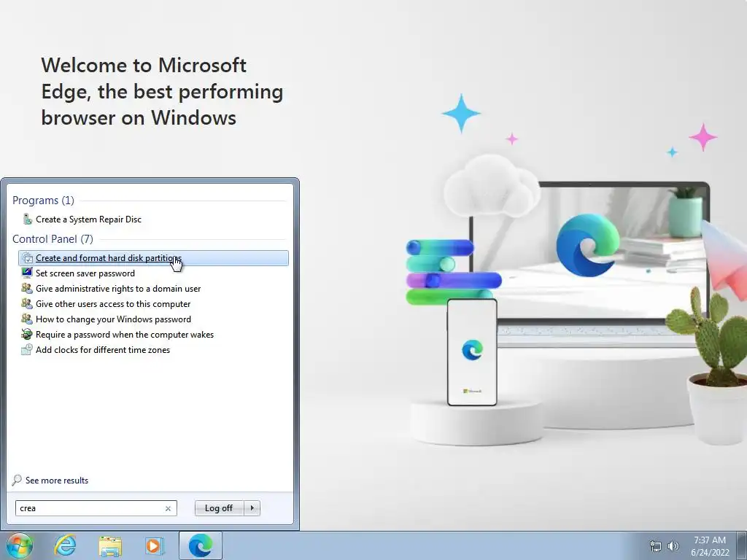Click the Edge logo on the laptop illustration
Screen dimensions: 747x560
pyautogui.click(x=588, y=245)
